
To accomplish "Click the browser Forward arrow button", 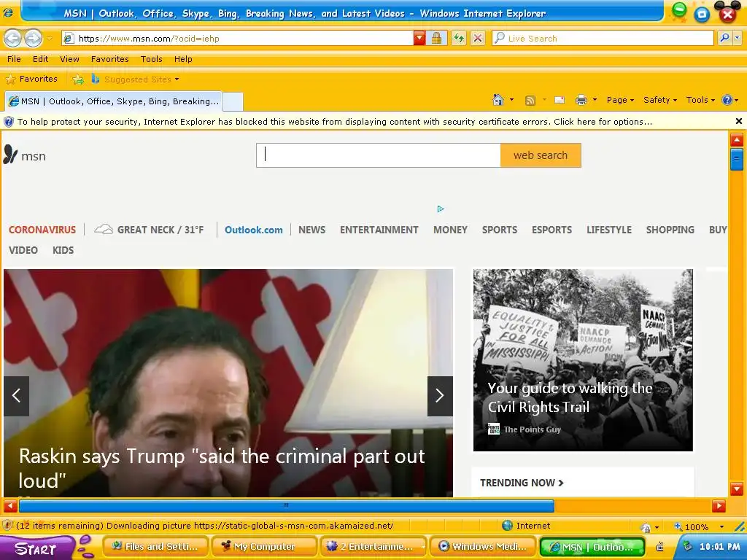I will point(32,39).
